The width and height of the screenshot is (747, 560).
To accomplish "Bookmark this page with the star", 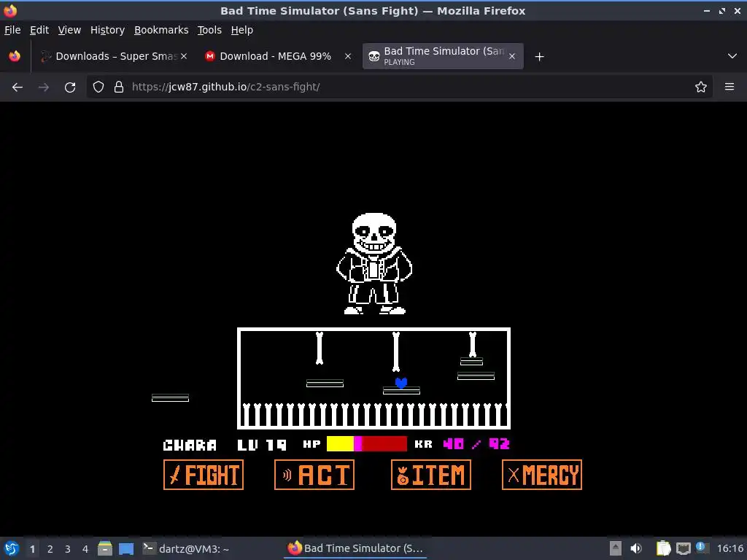I will (x=701, y=87).
